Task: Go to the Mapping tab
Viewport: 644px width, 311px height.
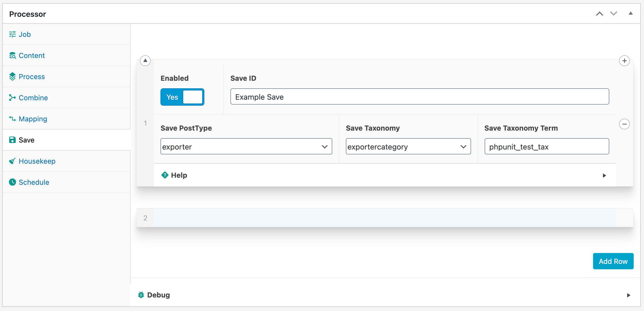Action: point(66,119)
